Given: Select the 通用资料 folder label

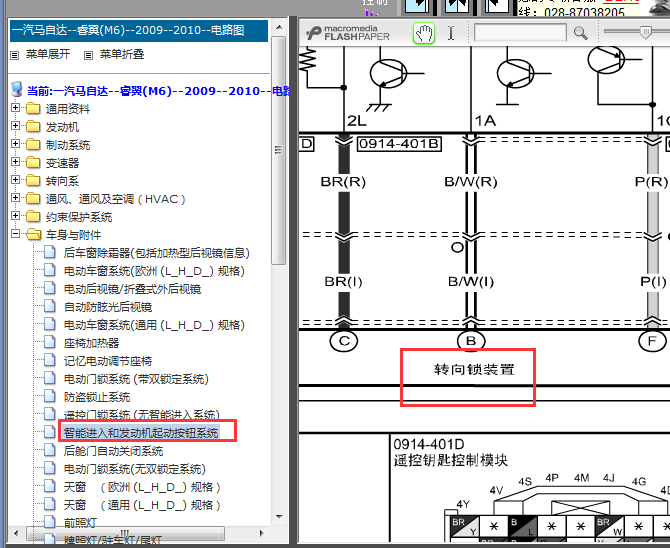Looking at the screenshot, I should coord(68,109).
